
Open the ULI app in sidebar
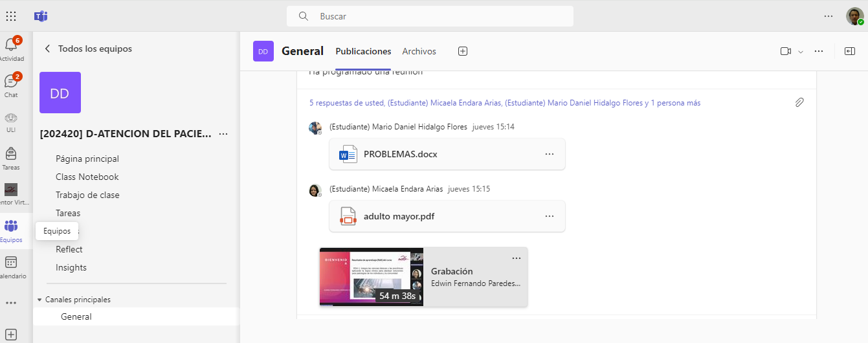click(x=11, y=118)
